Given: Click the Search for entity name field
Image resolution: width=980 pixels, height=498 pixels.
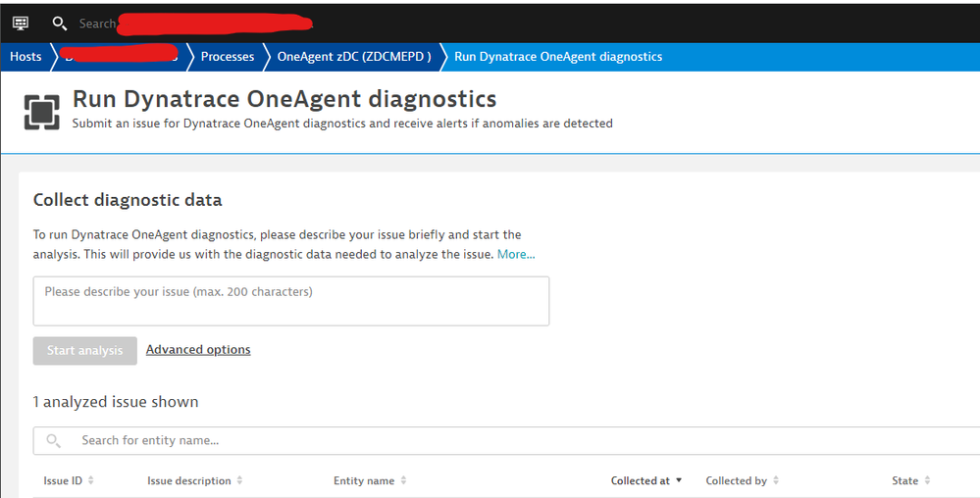Looking at the screenshot, I should click(x=506, y=440).
